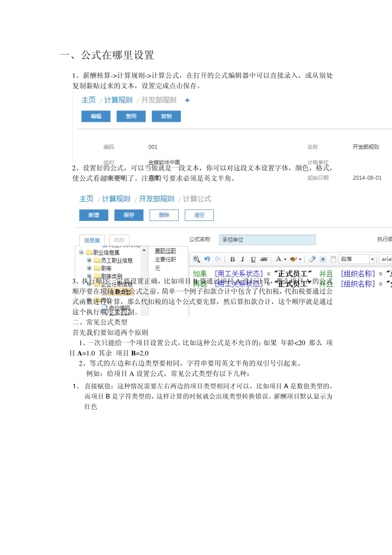Select 兼职任职 in the list
Screen dimensions: 392x555
(x=165, y=251)
